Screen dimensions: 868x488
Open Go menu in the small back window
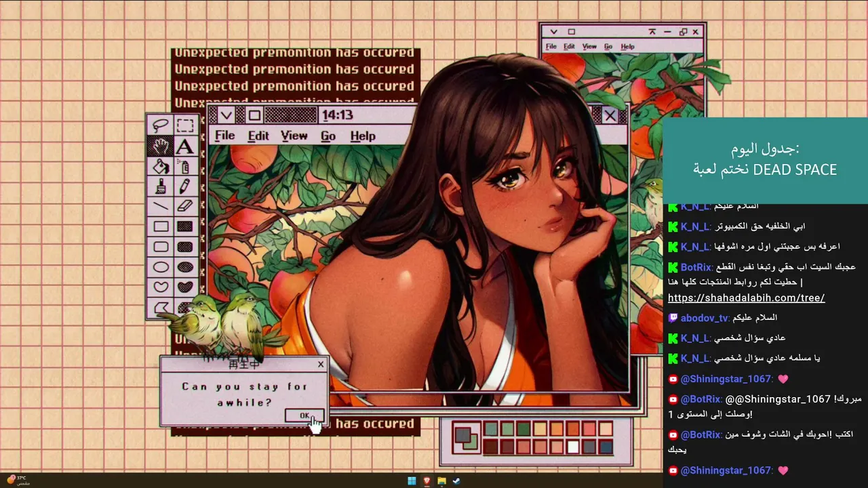tap(608, 47)
